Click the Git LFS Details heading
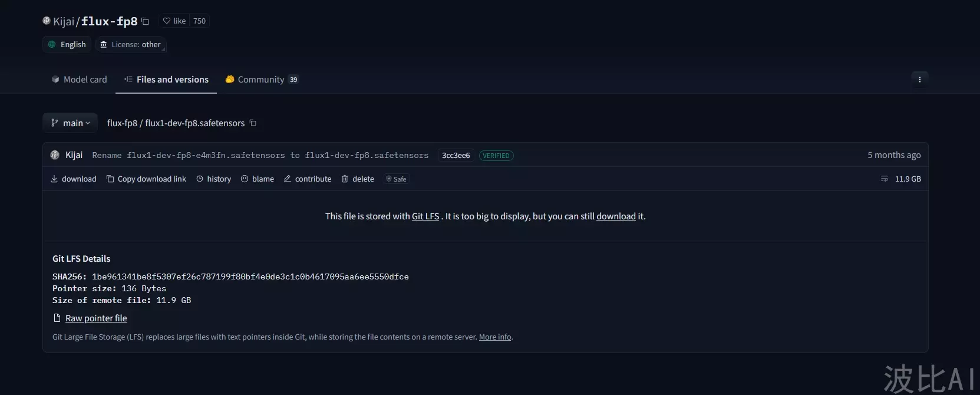980x395 pixels. 81,259
